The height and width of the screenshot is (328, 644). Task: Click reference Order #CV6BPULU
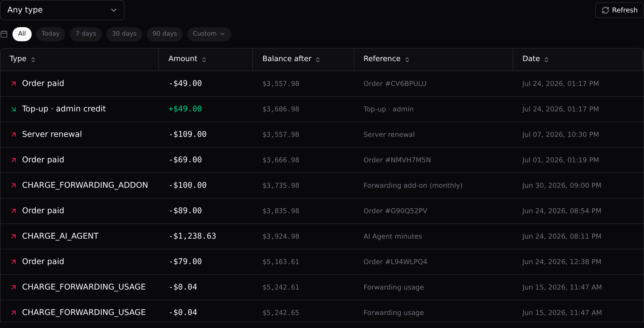[395, 84]
